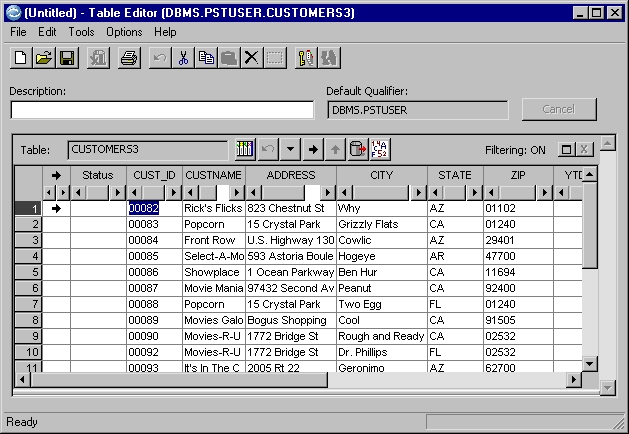Click the grid horizontal scrollbar right arrow
The height and width of the screenshot is (434, 629).
tap(574, 379)
